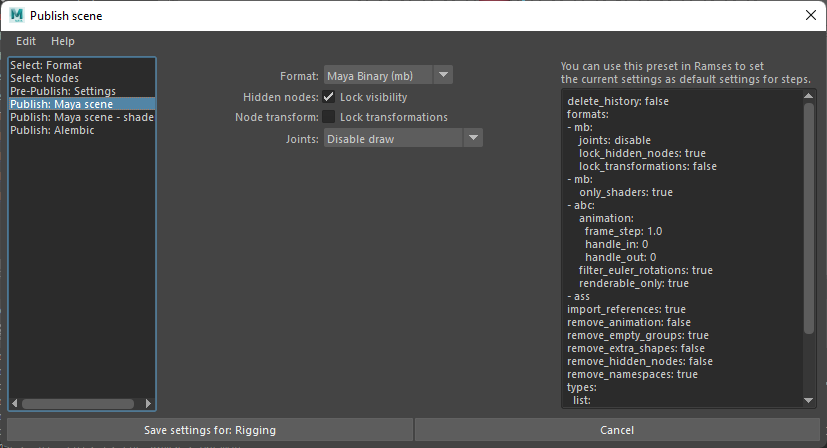This screenshot has width=827, height=448.
Task: Click the preset text scroll-up arrow
Action: tap(809, 95)
